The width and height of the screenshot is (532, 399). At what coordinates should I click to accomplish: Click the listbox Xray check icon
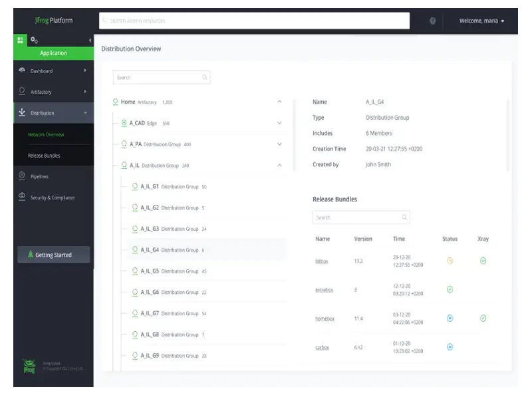[x=483, y=261]
